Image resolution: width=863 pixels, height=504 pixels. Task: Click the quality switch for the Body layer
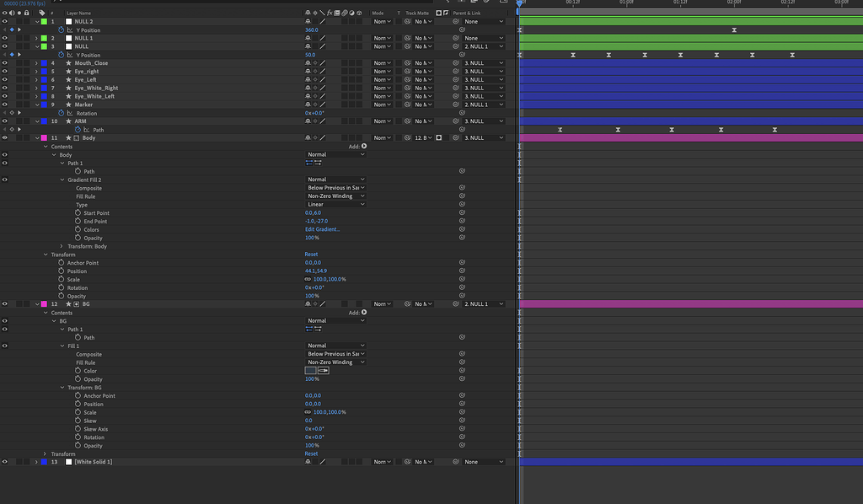(322, 137)
